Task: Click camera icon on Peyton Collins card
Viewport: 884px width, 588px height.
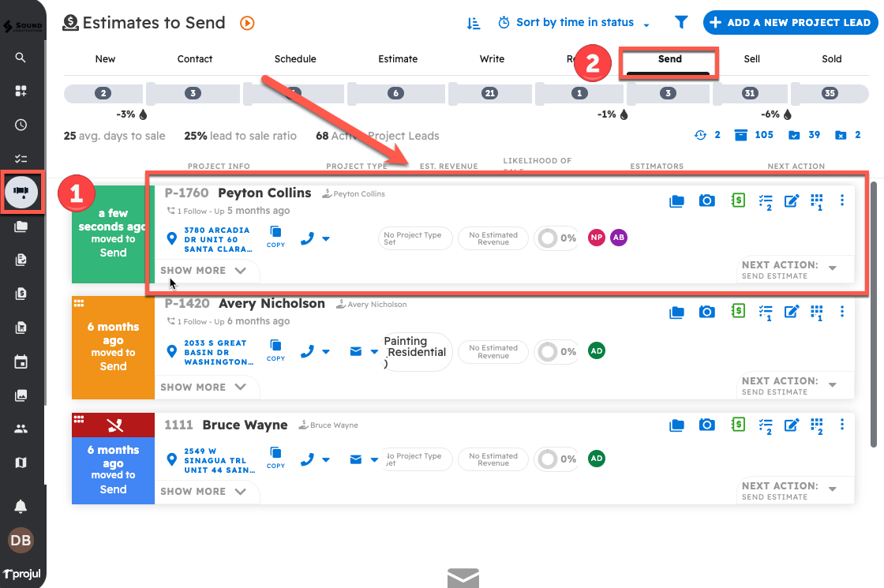Action: click(x=707, y=200)
